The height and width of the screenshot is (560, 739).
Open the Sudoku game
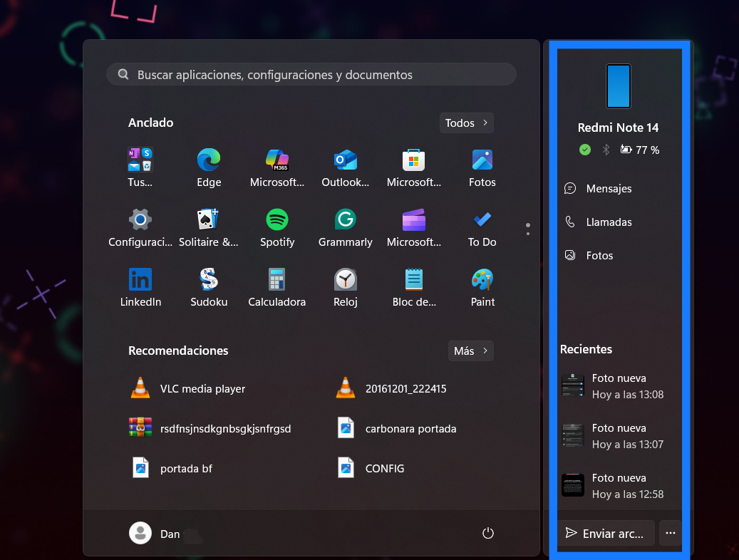(209, 288)
